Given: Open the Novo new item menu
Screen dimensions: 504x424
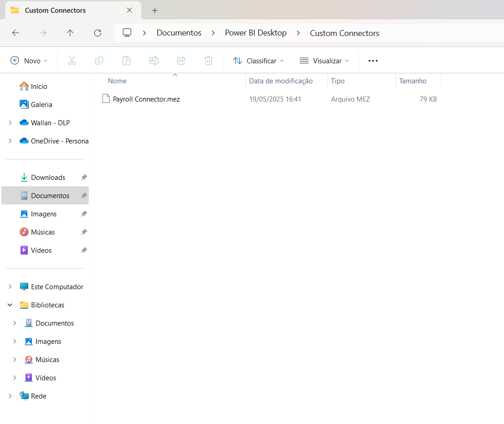Looking at the screenshot, I should point(29,61).
